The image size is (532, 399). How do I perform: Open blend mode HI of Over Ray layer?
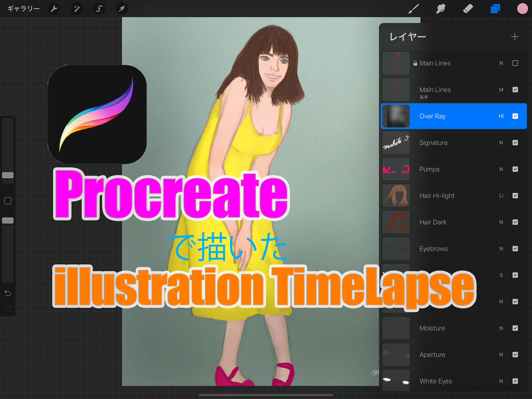(x=501, y=116)
